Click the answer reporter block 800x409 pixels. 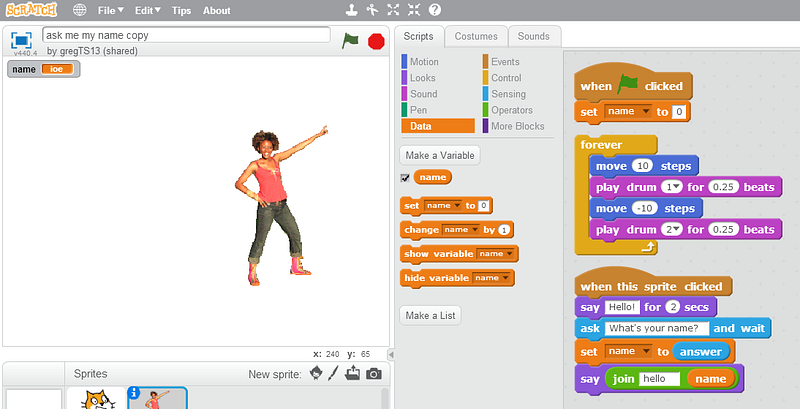tap(701, 352)
